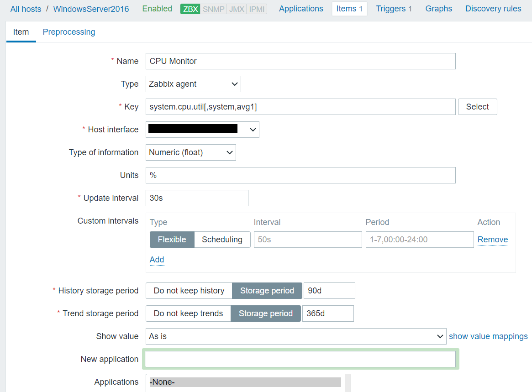Click the green ZBX availability badge
This screenshot has height=392, width=532.
(x=190, y=9)
